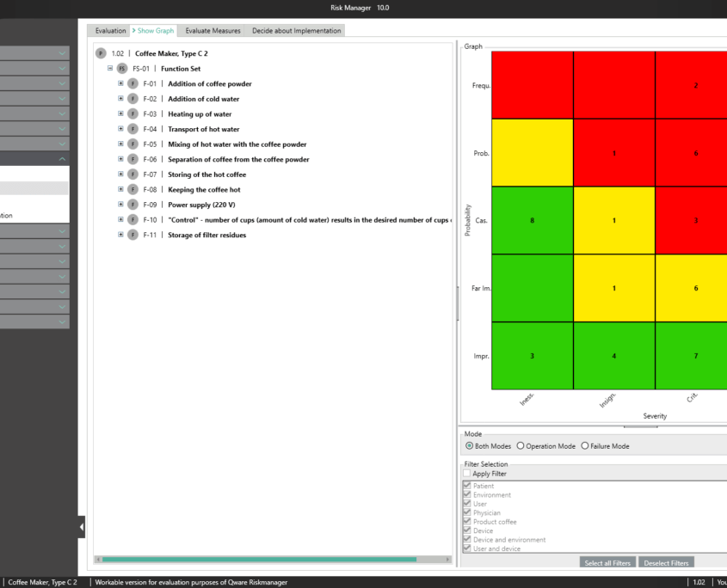Click the FS icon next to Function Set
727x588 pixels.
[x=122, y=69]
